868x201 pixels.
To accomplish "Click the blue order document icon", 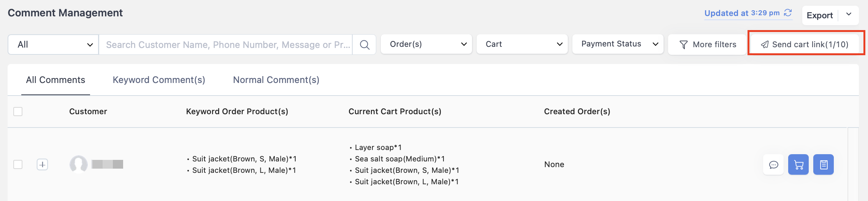I will (x=824, y=164).
